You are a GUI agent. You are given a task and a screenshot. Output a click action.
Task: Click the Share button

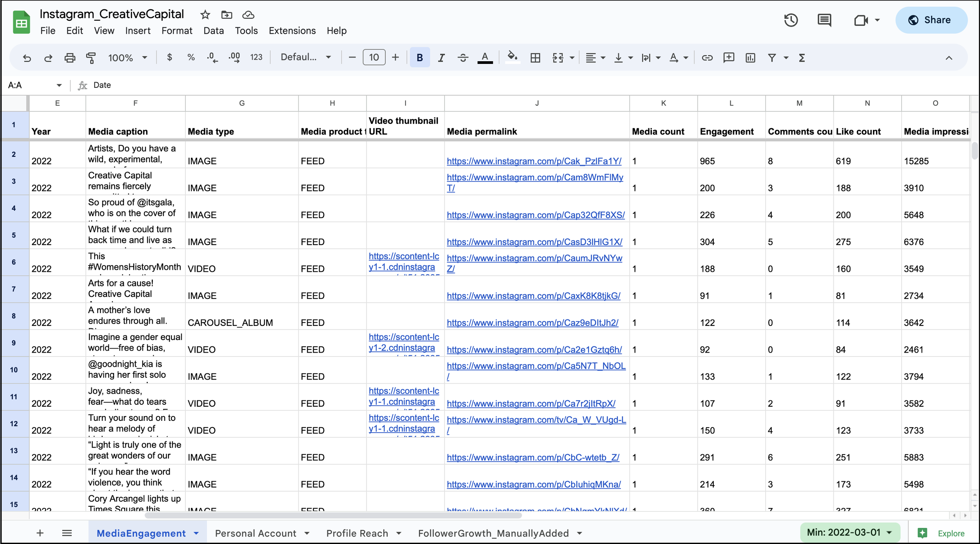click(931, 20)
